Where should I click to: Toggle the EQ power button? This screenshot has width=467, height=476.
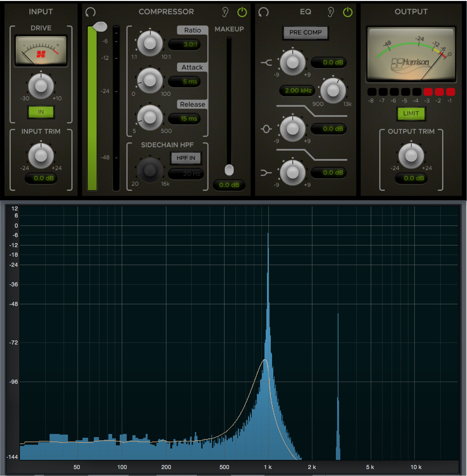[348, 12]
